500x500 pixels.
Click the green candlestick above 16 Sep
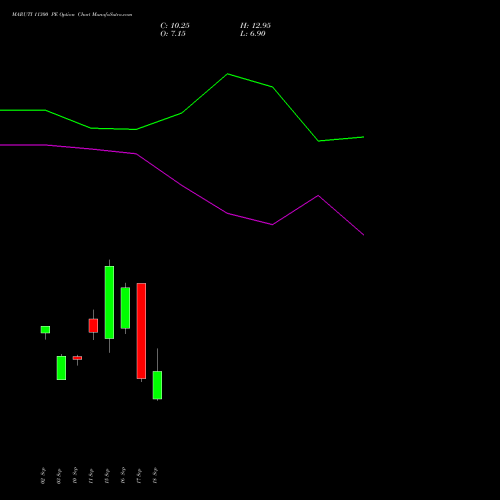click(125, 308)
